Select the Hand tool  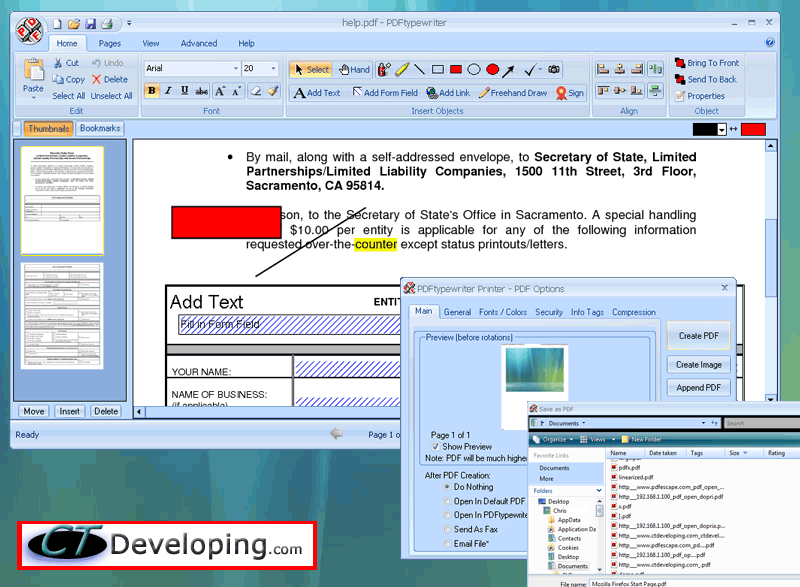(x=355, y=70)
